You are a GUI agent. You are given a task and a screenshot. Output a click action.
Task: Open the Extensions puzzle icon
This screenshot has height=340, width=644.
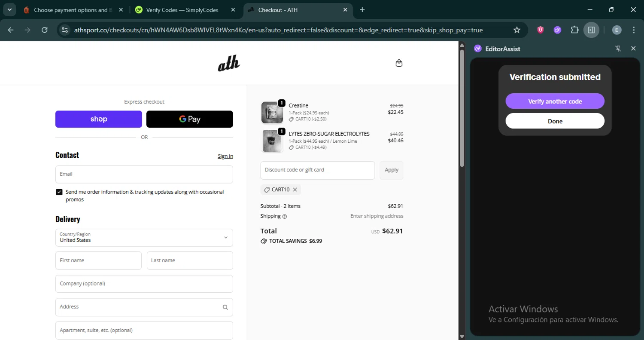pos(574,30)
